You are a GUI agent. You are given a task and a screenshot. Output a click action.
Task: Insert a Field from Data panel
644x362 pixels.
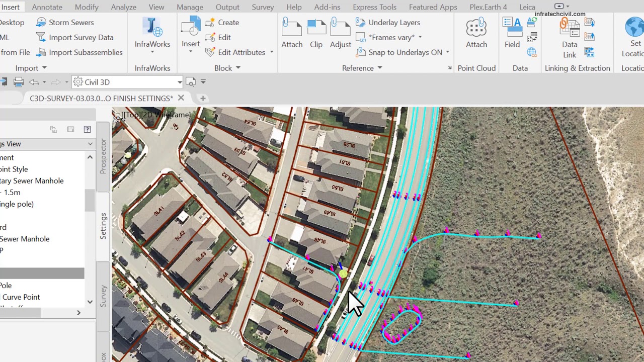[x=512, y=33]
